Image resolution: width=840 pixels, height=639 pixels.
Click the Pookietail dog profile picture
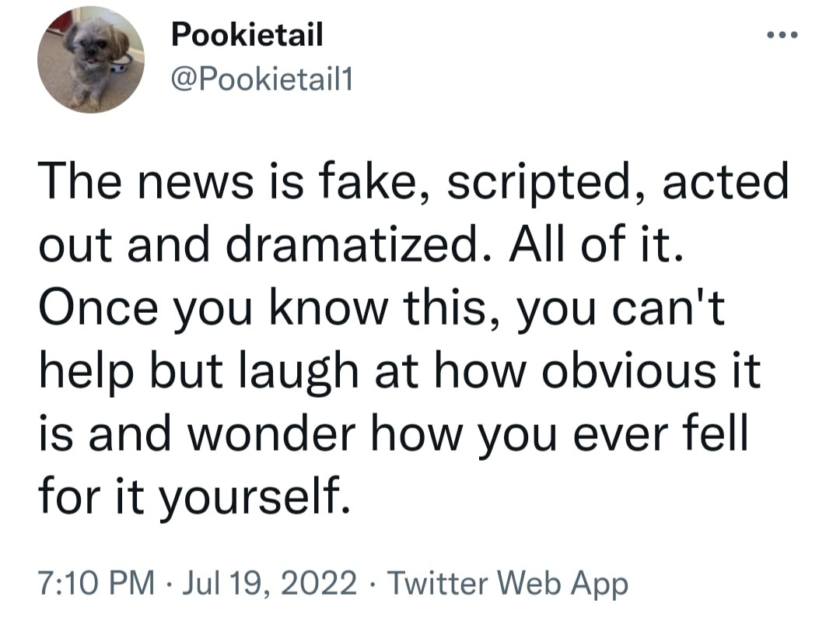coord(91,61)
